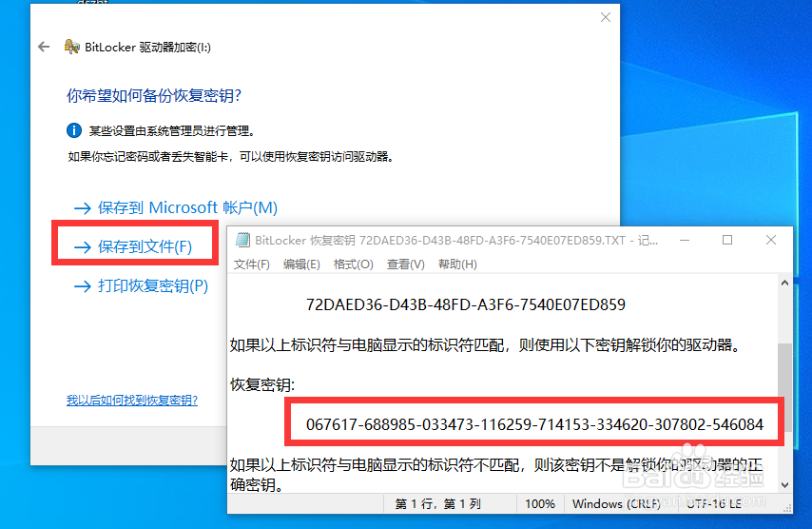The height and width of the screenshot is (529, 812).
Task: Click the Notepad document icon in title bar
Action: pyautogui.click(x=242, y=240)
